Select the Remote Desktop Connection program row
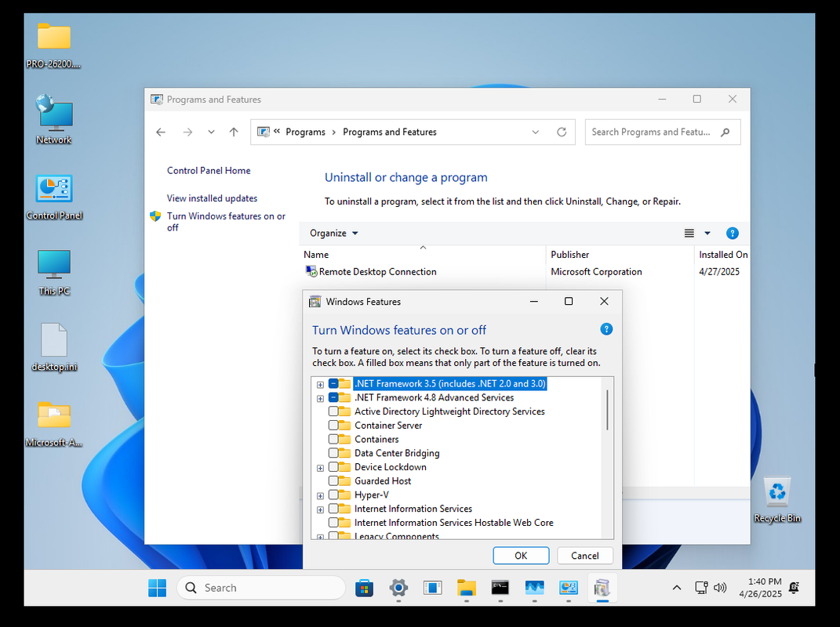This screenshot has height=627, width=840. [525, 272]
